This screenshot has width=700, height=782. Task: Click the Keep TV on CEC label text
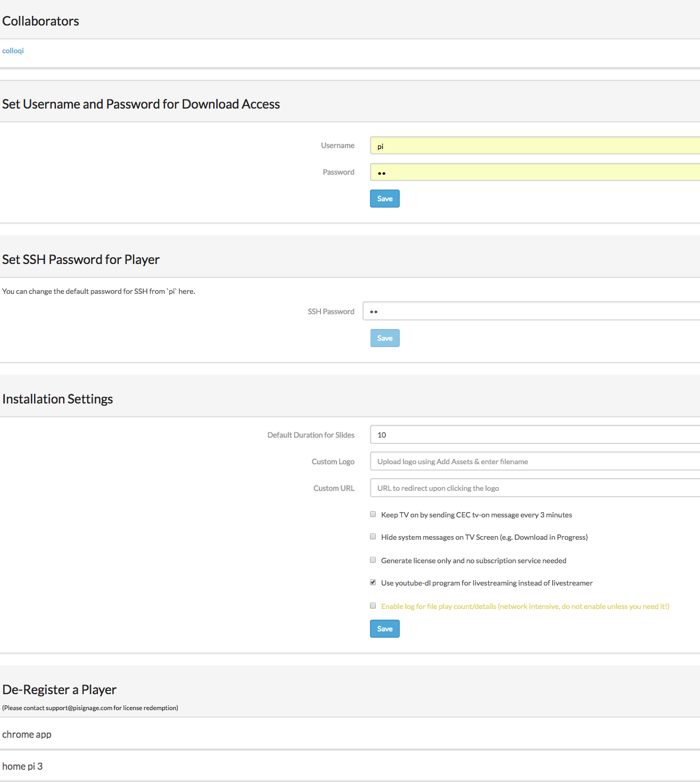point(476,515)
